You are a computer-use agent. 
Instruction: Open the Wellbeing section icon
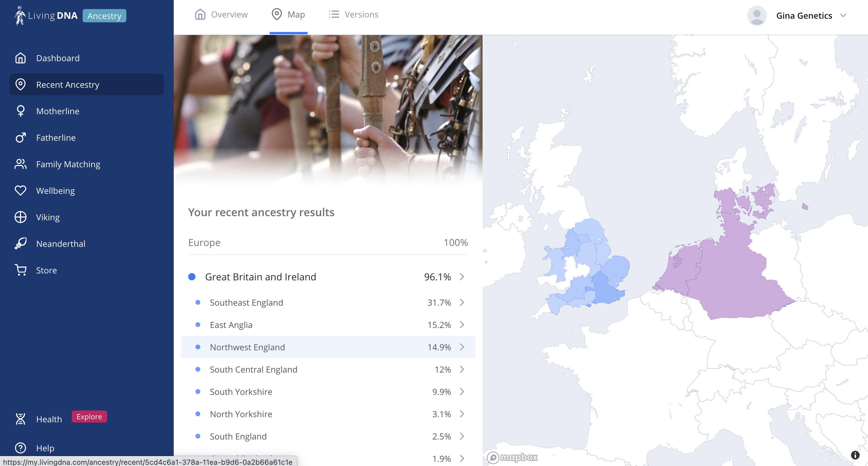coord(21,190)
